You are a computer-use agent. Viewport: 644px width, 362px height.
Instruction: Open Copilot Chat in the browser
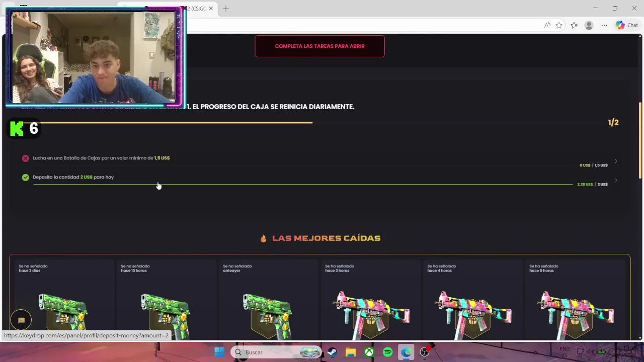(x=626, y=25)
